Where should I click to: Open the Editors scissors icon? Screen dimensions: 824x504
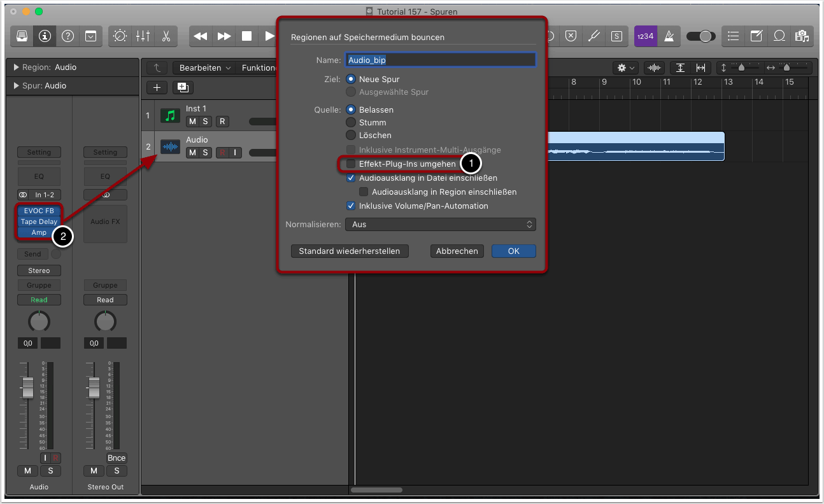pyautogui.click(x=166, y=36)
